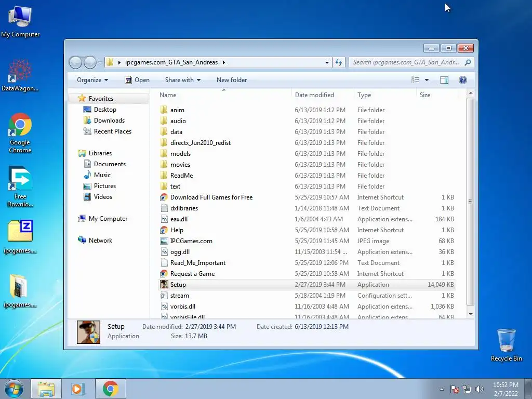
Task: Toggle the preview pane button
Action: point(444,79)
